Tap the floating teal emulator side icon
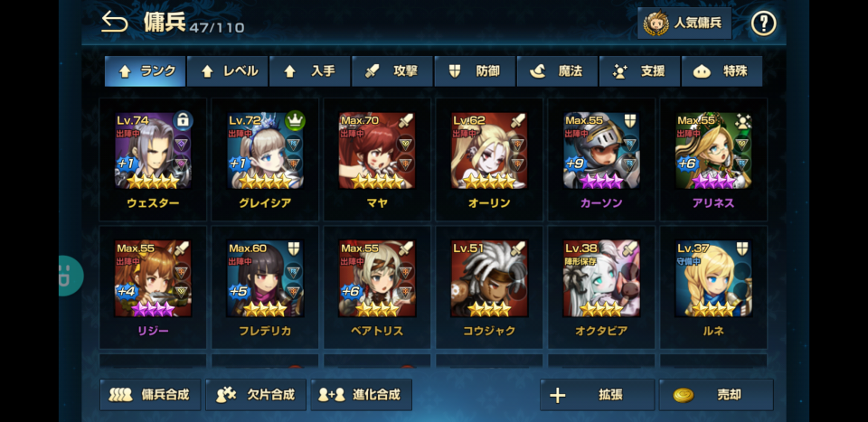The image size is (868, 422). 71,276
